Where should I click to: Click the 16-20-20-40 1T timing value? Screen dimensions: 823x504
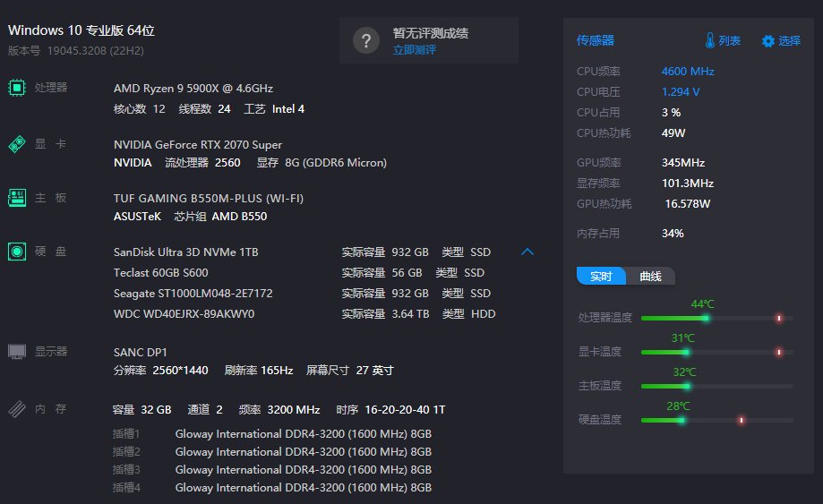pyautogui.click(x=405, y=410)
